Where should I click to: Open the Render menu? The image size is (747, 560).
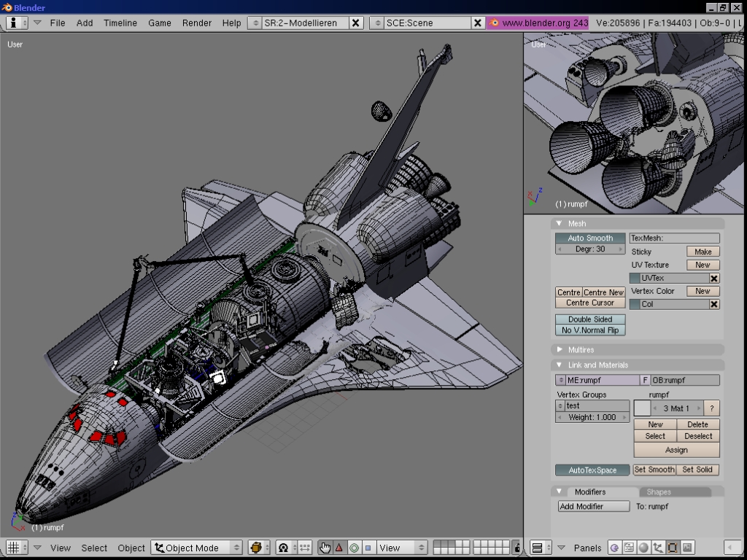(x=196, y=23)
